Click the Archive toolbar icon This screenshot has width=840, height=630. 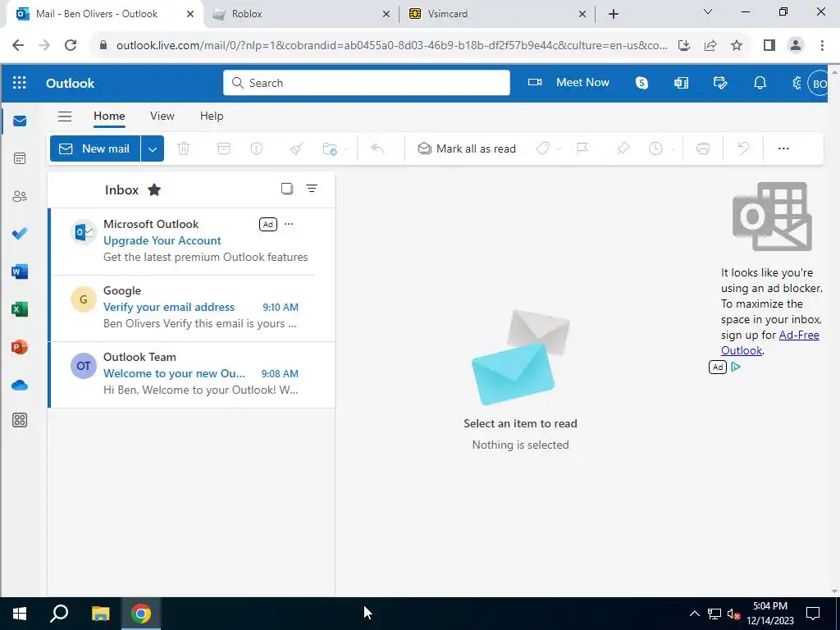(223, 148)
